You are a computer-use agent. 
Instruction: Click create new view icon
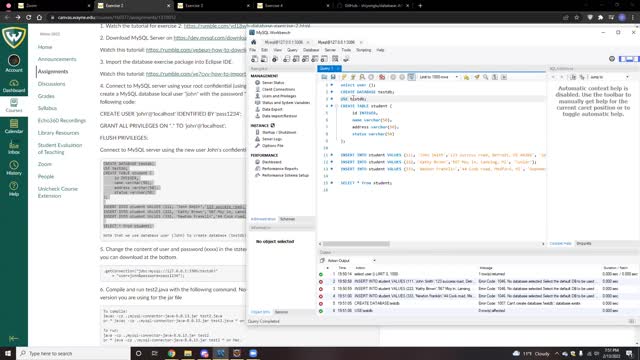(x=305, y=59)
